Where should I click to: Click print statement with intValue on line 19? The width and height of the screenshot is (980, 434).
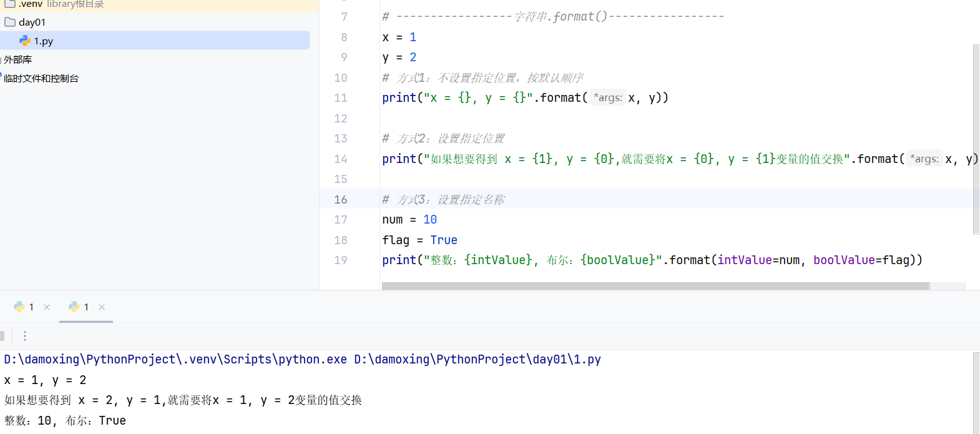pyautogui.click(x=652, y=260)
